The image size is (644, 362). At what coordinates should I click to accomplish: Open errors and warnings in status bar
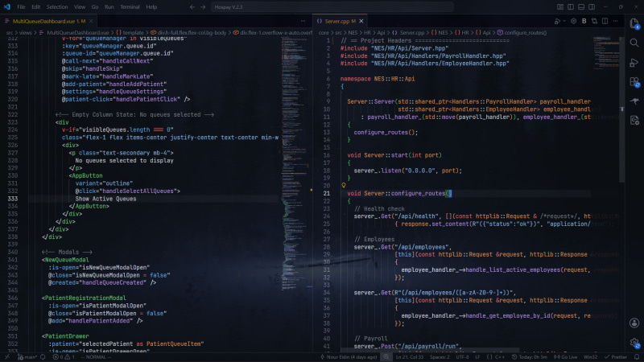click(x=64, y=357)
